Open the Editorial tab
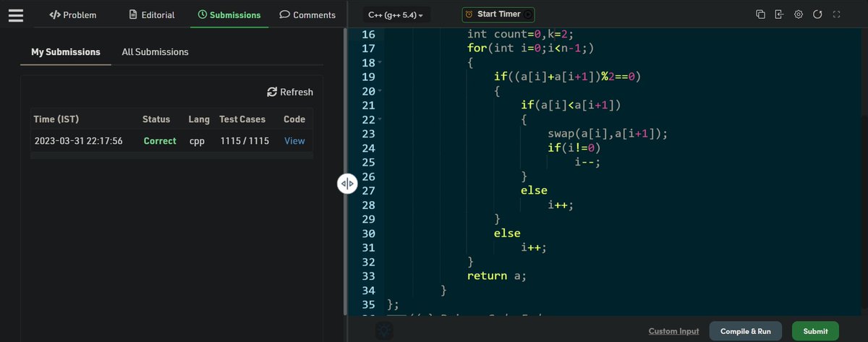This screenshot has width=868, height=342. click(151, 14)
